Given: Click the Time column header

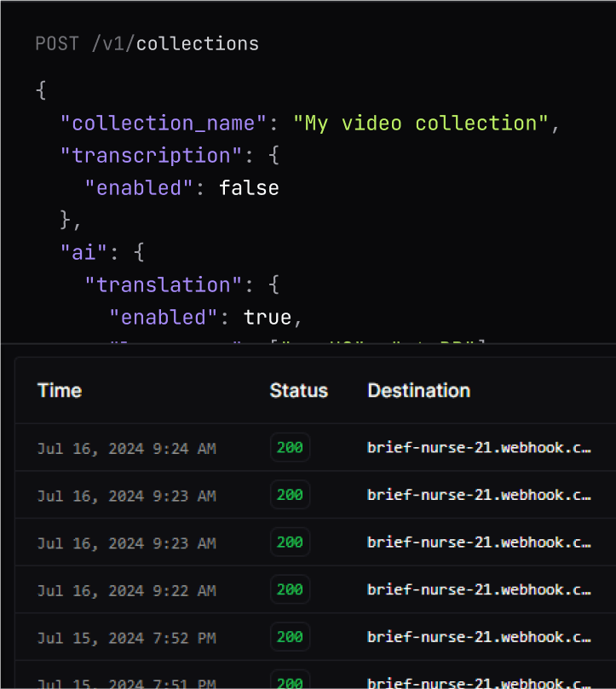Looking at the screenshot, I should (60, 391).
